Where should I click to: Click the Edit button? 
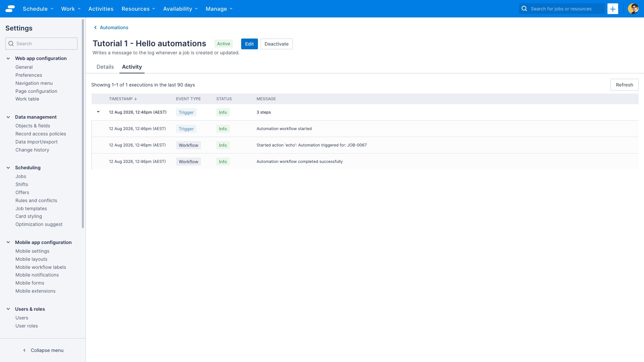[x=250, y=44]
